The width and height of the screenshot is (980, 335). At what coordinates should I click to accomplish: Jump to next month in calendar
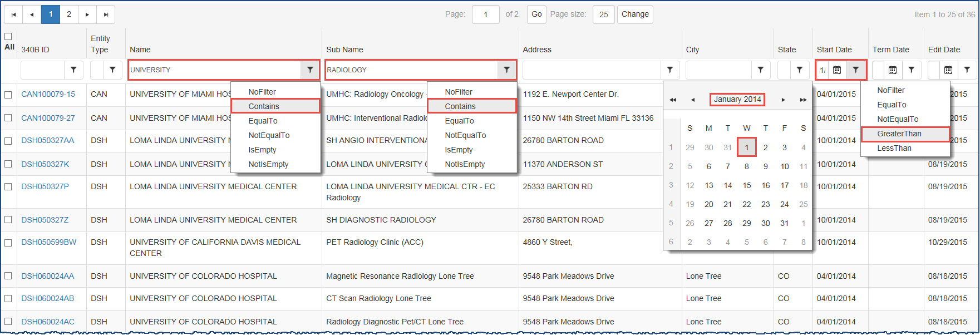tap(783, 100)
